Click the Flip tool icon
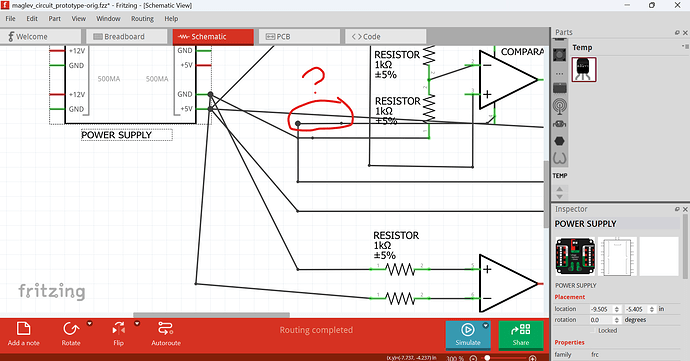Screen dimensions: 690x361 click(x=118, y=333)
